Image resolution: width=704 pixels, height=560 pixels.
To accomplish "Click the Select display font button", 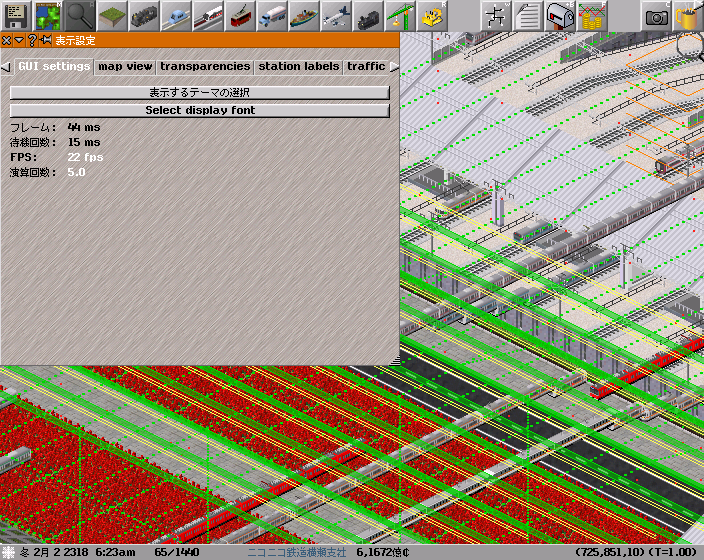I will (x=200, y=110).
